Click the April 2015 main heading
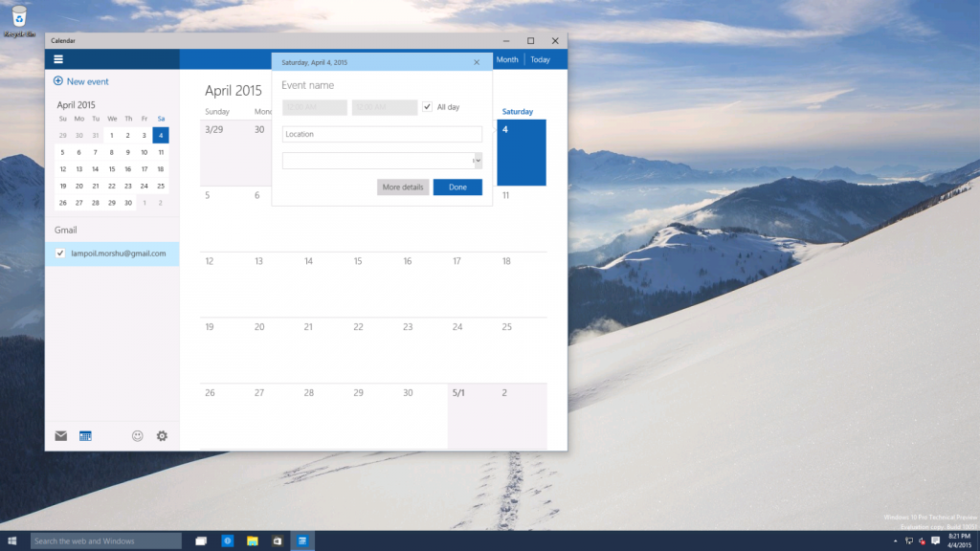This screenshot has width=980, height=551. coord(234,91)
